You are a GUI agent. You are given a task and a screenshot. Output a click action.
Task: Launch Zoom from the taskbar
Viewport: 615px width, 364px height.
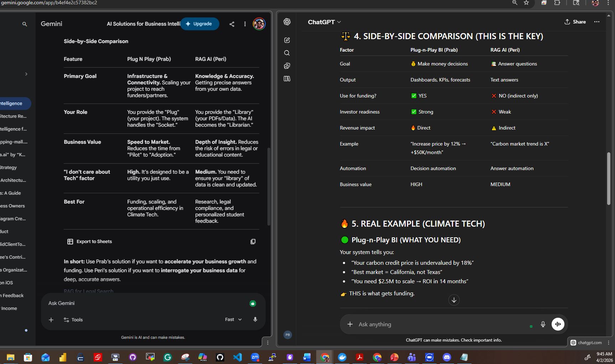tap(255, 357)
